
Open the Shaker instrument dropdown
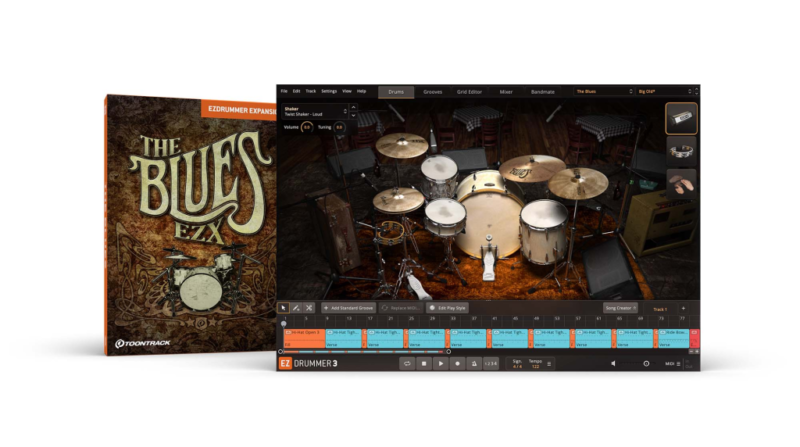[315, 111]
